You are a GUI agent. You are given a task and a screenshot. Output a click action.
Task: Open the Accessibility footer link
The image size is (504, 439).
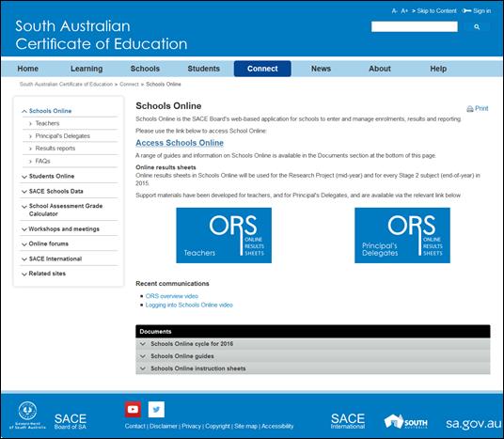[x=277, y=426]
